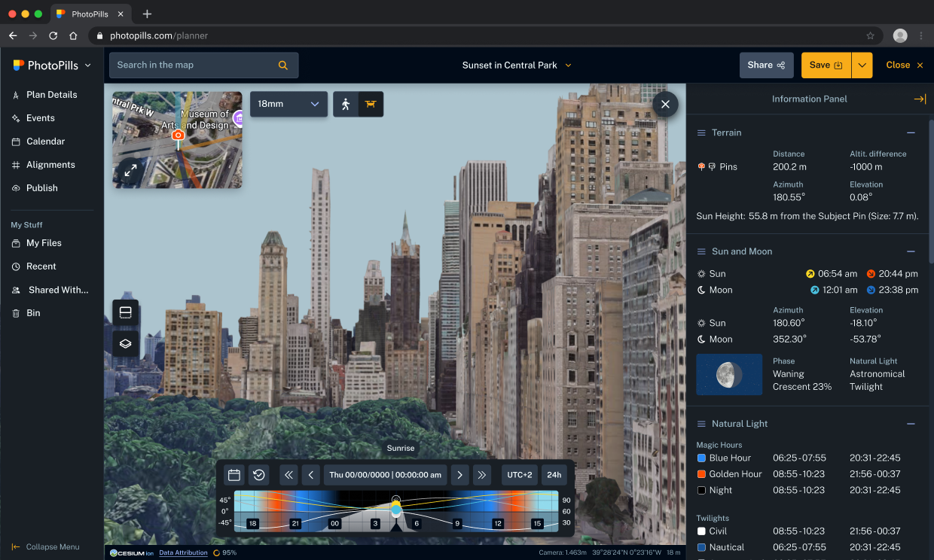This screenshot has height=560, width=934.
Task: Click the Cesium ion logo
Action: click(x=132, y=552)
